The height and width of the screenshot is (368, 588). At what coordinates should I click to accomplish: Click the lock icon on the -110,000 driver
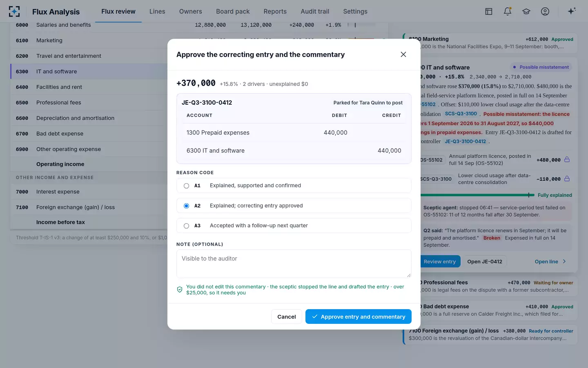[x=567, y=179]
